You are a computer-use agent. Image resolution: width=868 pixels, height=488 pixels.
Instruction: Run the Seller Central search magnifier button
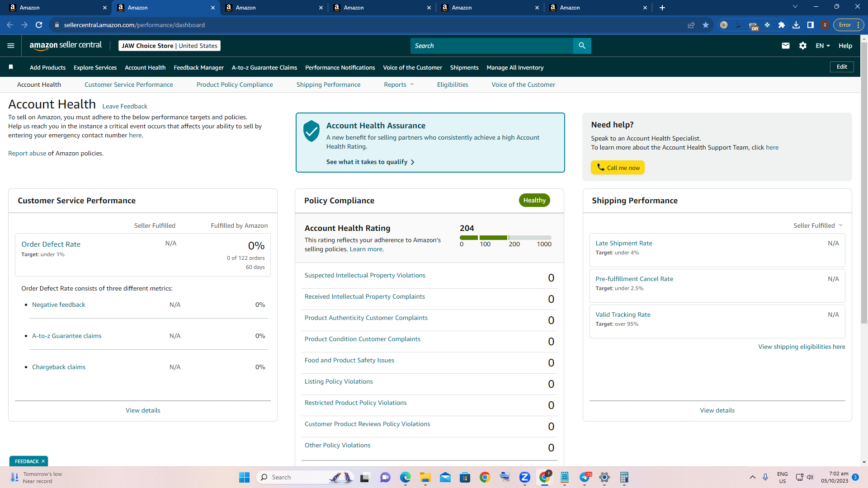tap(582, 46)
